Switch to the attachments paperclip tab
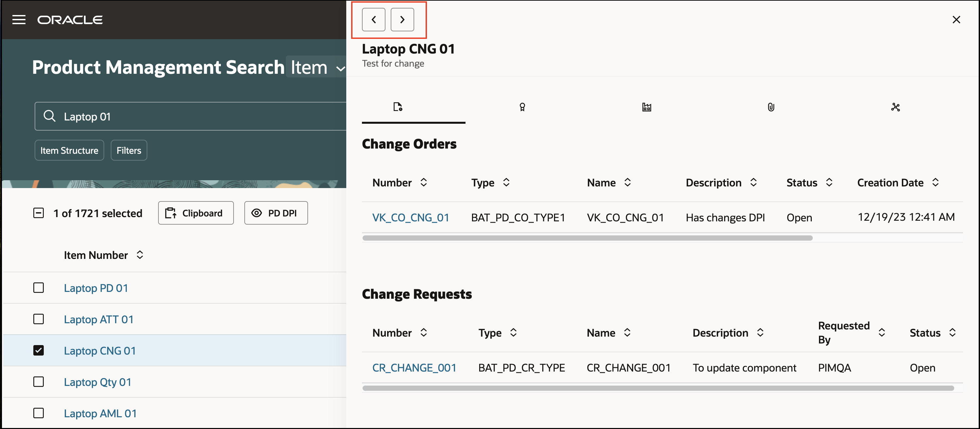The height and width of the screenshot is (429, 980). click(771, 107)
